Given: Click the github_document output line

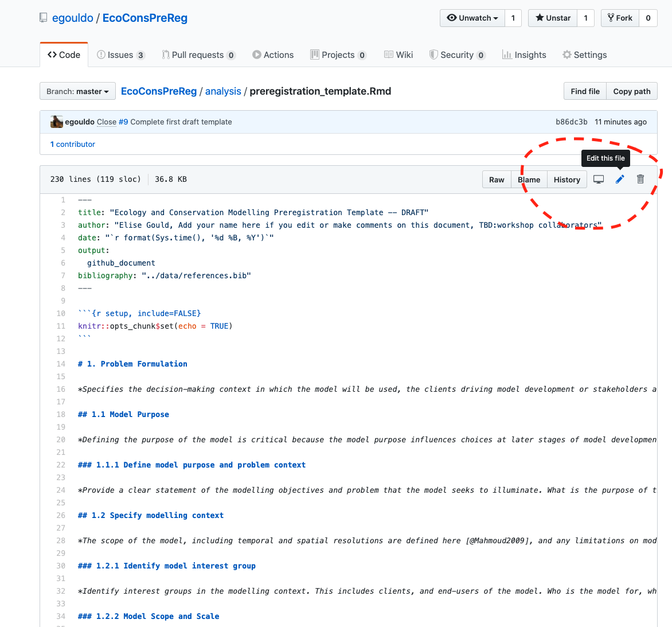Looking at the screenshot, I should point(121,263).
